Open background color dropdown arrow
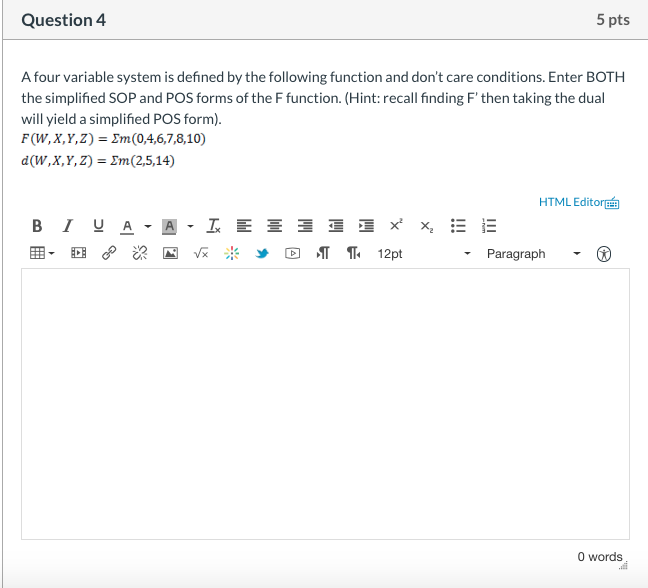 (x=190, y=226)
